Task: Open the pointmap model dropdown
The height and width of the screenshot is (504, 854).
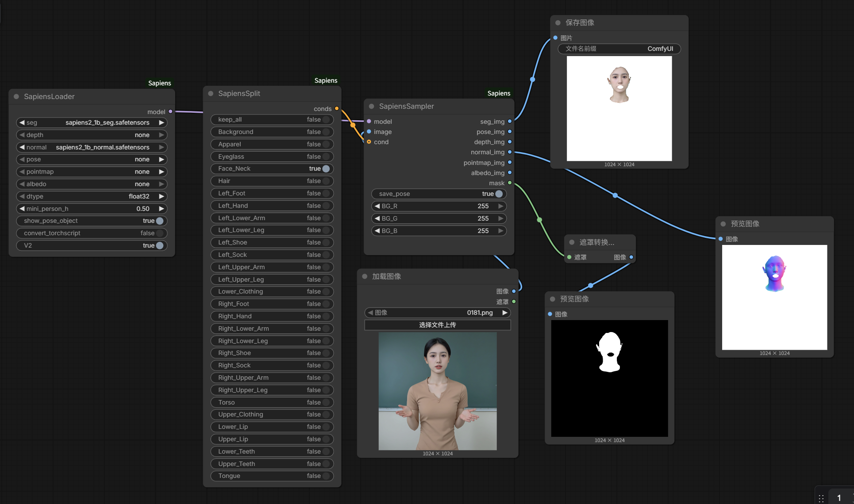Action: coord(92,172)
